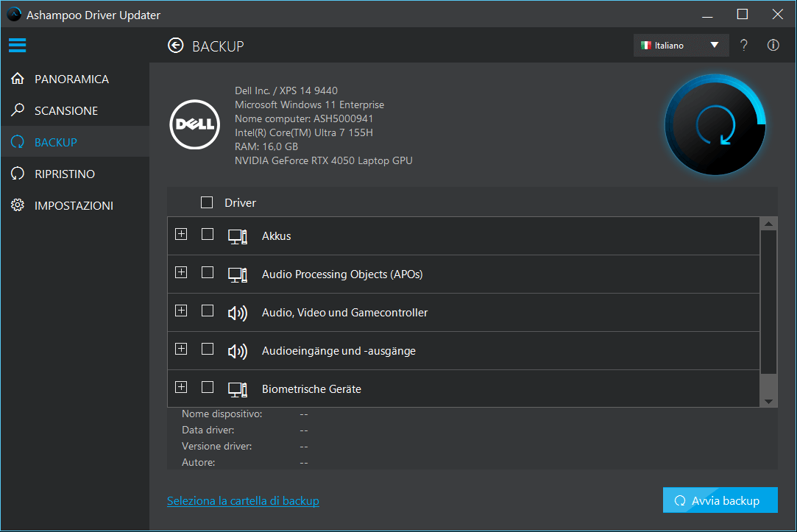The image size is (797, 532).
Task: Click the info icon in top bar
Action: tap(773, 45)
